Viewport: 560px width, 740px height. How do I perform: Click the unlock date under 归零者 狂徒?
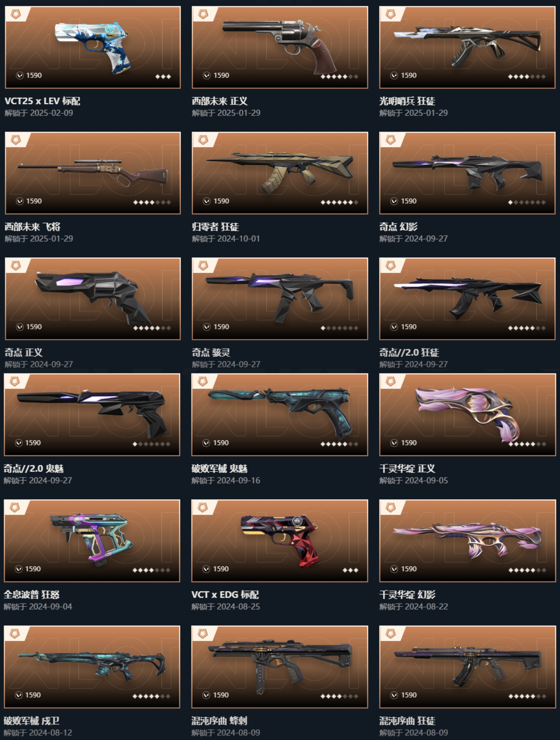226,239
